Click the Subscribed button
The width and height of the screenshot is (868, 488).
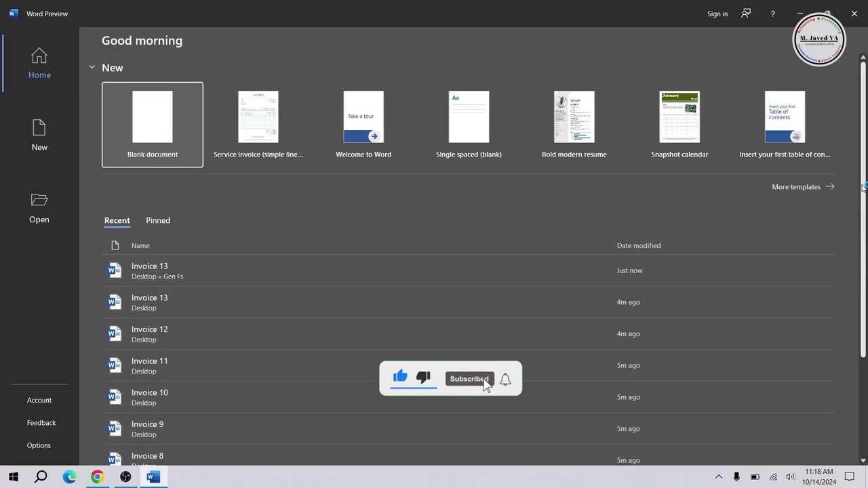pyautogui.click(x=469, y=379)
